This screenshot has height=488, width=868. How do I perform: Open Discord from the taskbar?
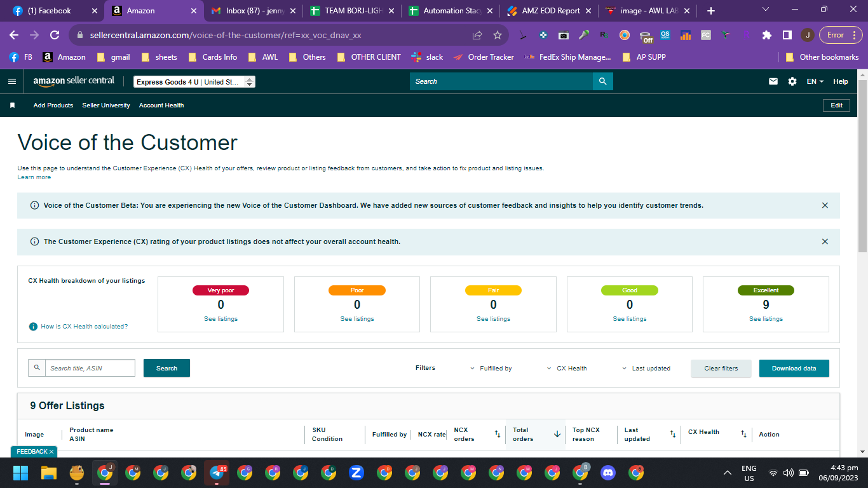click(608, 473)
